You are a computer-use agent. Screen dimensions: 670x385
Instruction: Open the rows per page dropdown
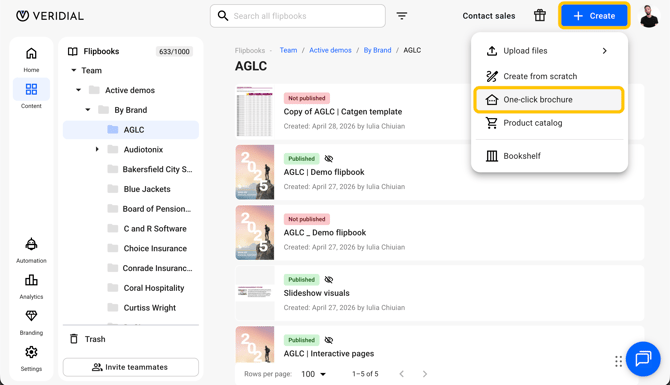coord(314,374)
